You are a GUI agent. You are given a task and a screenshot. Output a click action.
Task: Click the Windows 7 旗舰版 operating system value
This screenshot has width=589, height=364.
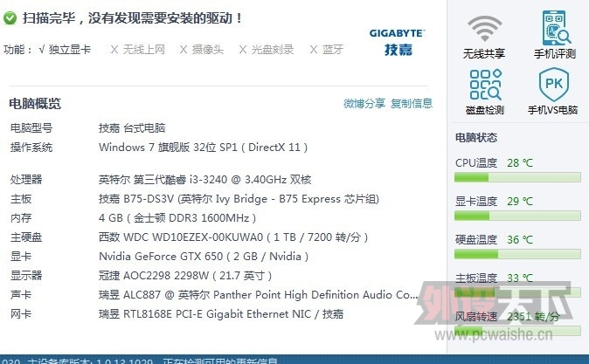204,148
